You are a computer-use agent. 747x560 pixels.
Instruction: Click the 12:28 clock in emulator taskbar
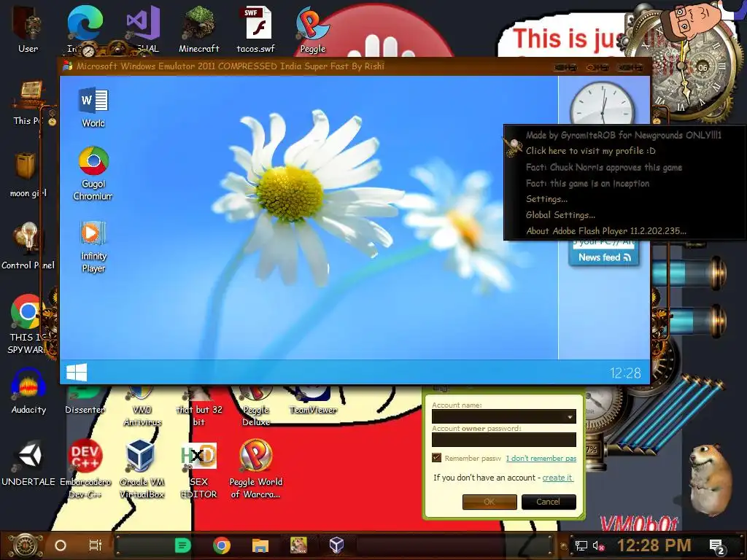[625, 373]
